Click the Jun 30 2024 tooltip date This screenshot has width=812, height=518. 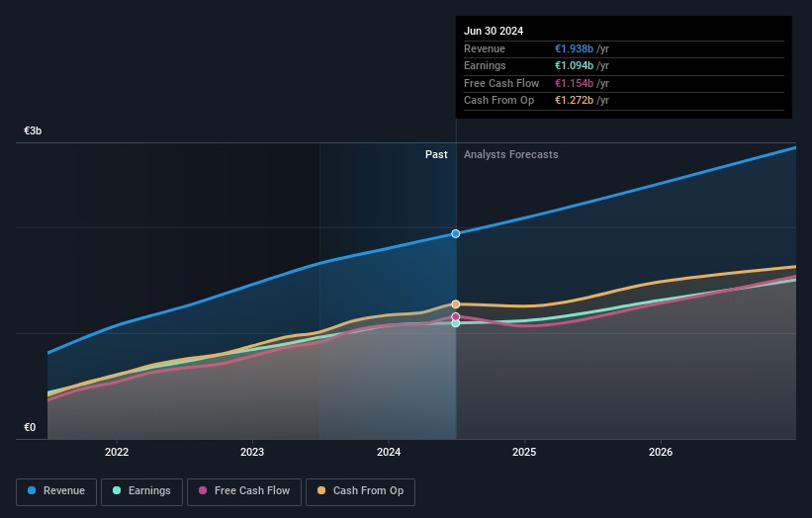point(494,31)
